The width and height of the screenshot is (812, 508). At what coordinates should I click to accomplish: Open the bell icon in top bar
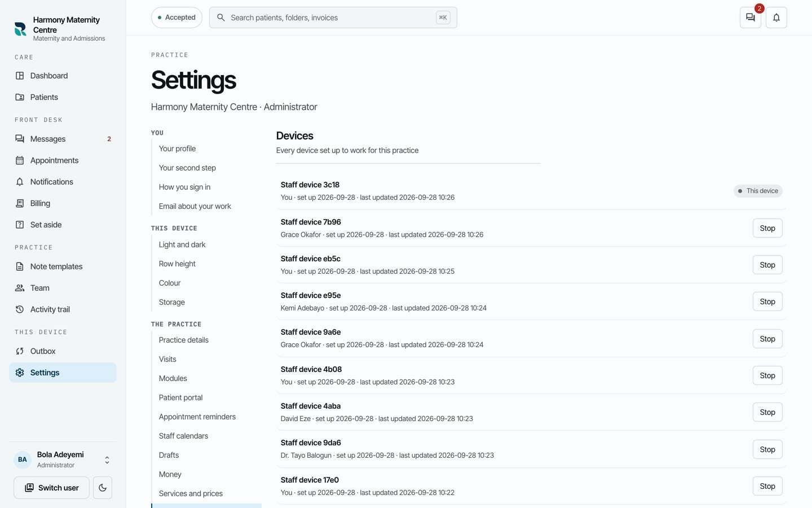[x=776, y=17]
